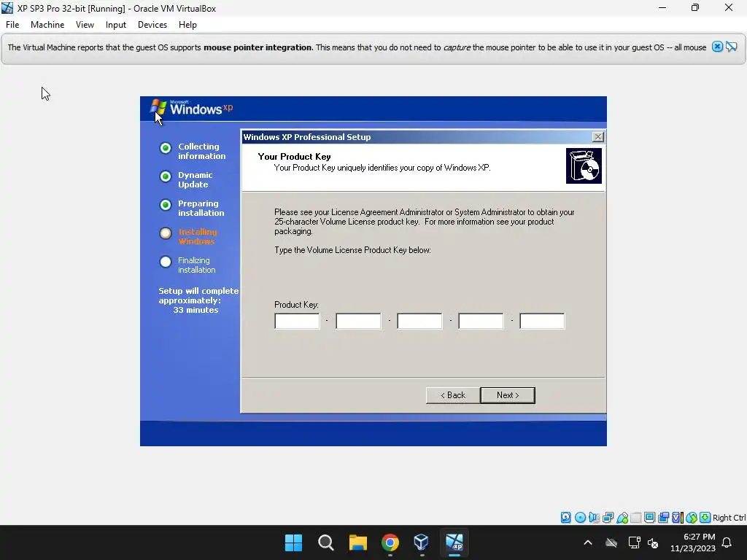This screenshot has height=560, width=747.
Task: Click the first Product Key field
Action: [x=297, y=321]
